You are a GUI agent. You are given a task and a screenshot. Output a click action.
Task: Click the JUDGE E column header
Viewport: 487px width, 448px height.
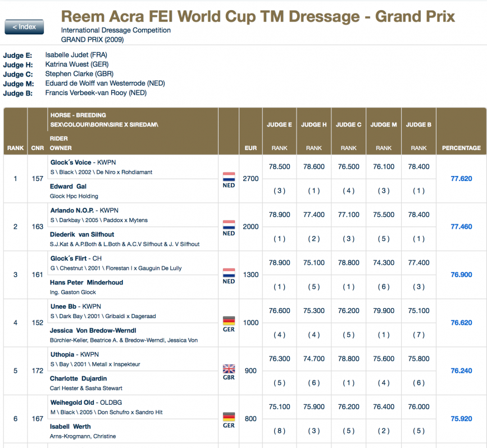click(280, 125)
